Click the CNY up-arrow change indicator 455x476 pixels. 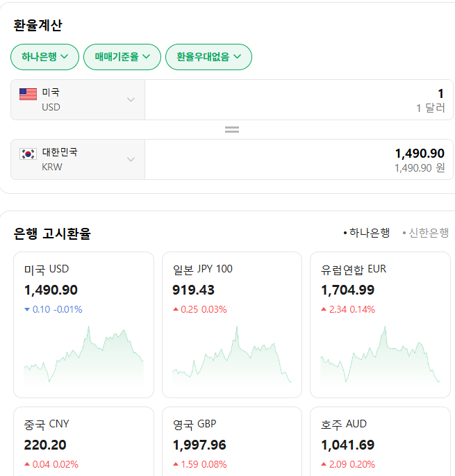(27, 464)
